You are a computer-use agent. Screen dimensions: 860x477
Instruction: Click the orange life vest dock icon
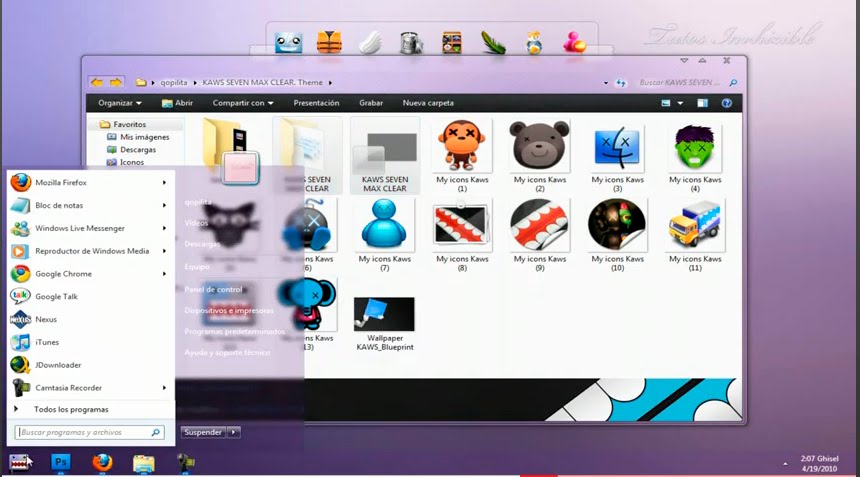pos(329,42)
